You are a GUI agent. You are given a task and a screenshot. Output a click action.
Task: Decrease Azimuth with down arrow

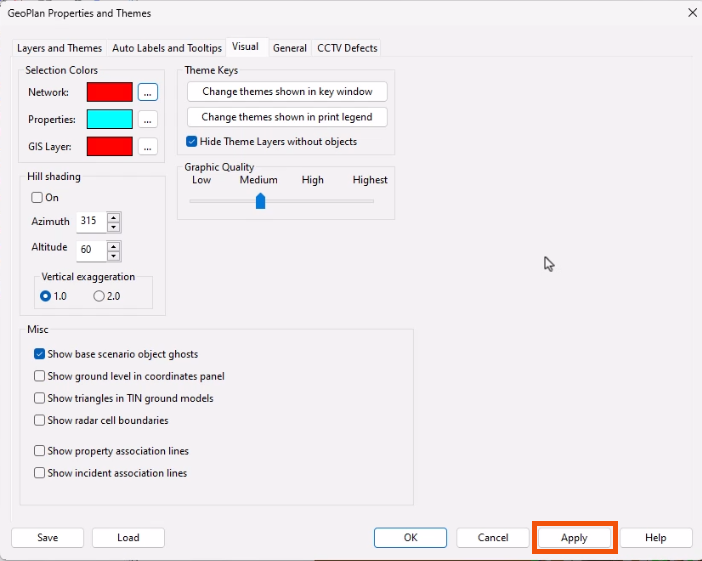pos(114,227)
